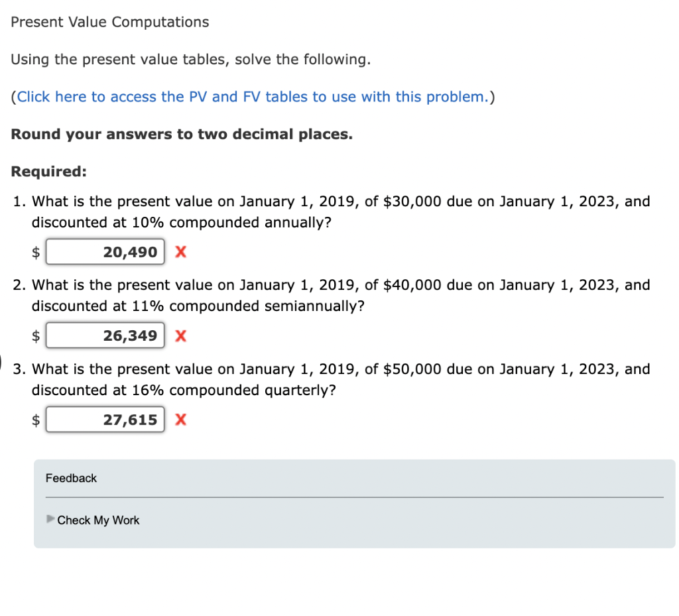Click the gray triangle next to Check My Work
The width and height of the screenshot is (679, 616).
click(50, 520)
